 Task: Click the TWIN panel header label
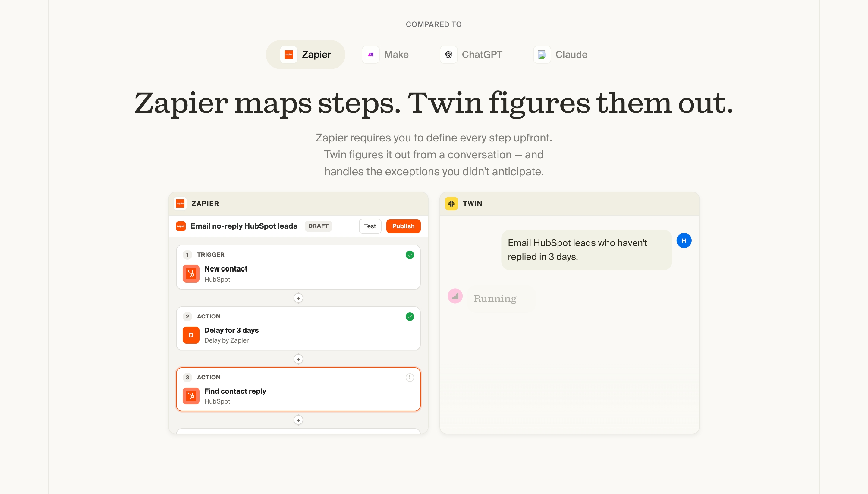click(472, 204)
